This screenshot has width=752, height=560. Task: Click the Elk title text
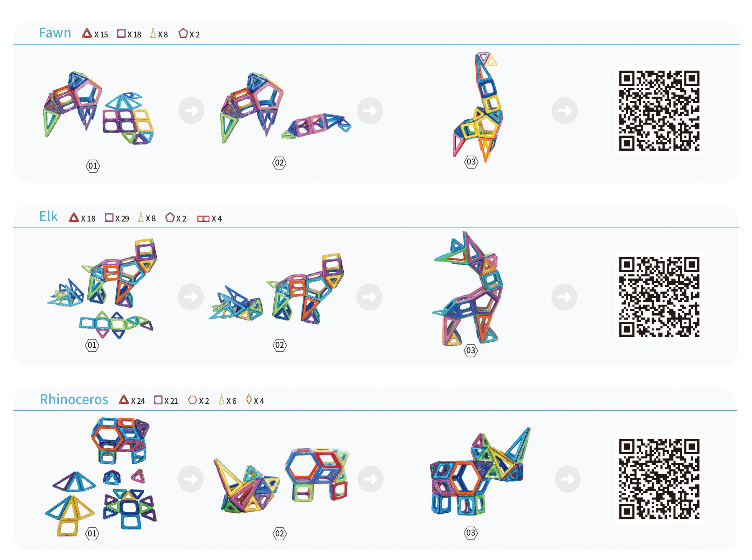pos(48,217)
